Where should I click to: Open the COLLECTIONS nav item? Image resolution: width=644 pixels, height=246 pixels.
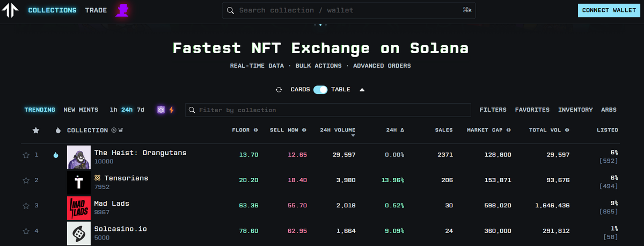pyautogui.click(x=52, y=10)
